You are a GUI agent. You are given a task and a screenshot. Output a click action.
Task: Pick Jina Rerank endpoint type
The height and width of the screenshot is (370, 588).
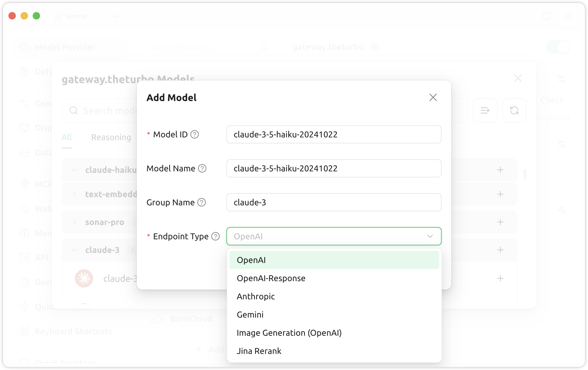point(259,351)
